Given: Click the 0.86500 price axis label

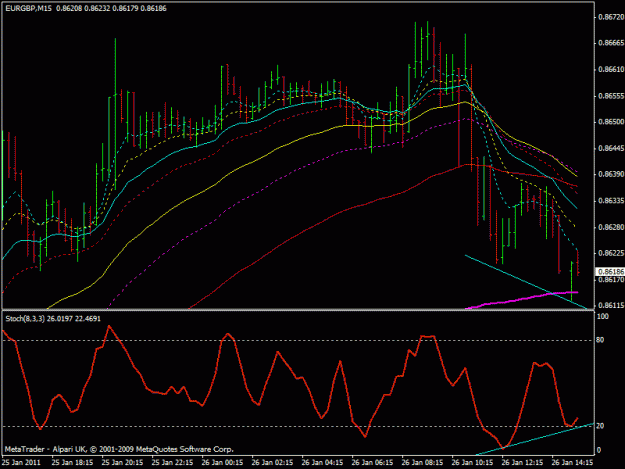Looking at the screenshot, I should (611, 122).
